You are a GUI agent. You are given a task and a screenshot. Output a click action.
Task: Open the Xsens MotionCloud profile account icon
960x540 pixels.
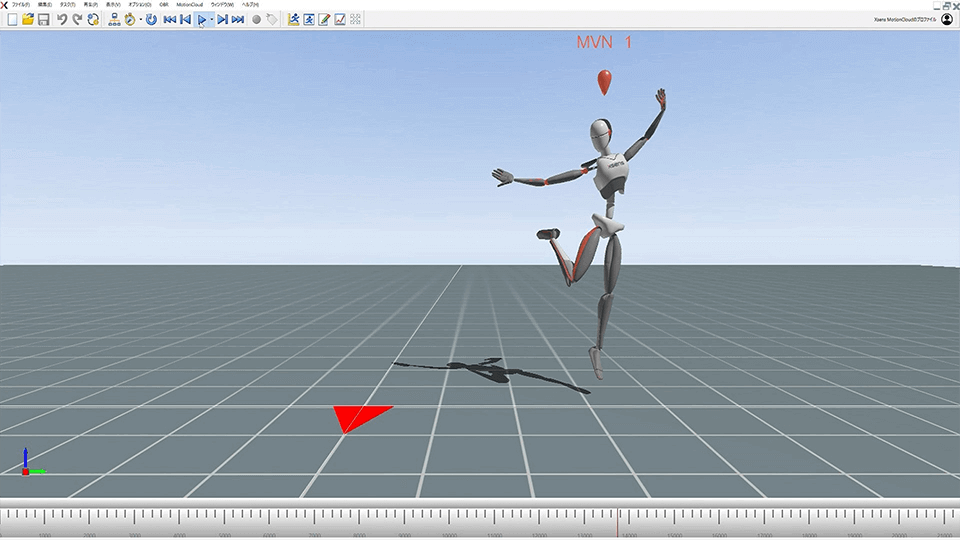click(x=947, y=19)
